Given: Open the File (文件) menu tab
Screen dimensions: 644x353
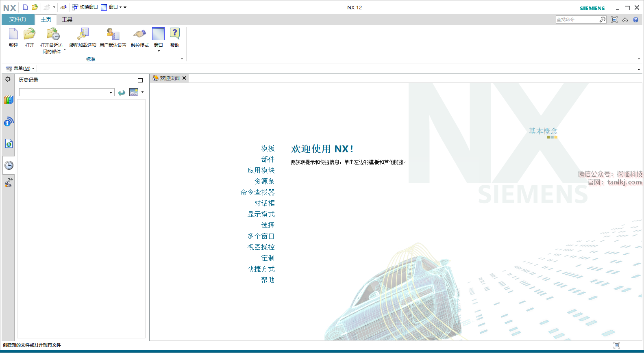Looking at the screenshot, I should (18, 19).
